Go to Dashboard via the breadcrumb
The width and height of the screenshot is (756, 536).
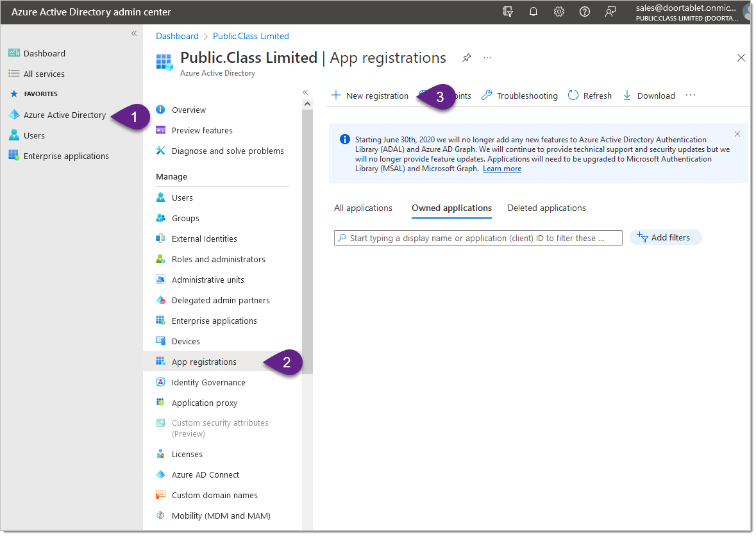coord(177,36)
